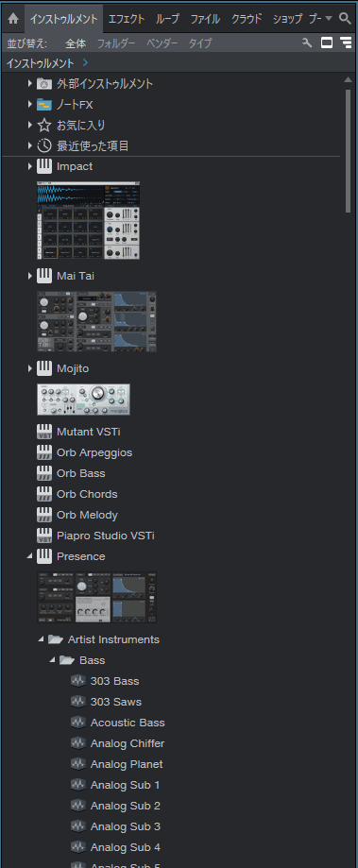
Task: Sort instruments by ベンダー
Action: (162, 43)
